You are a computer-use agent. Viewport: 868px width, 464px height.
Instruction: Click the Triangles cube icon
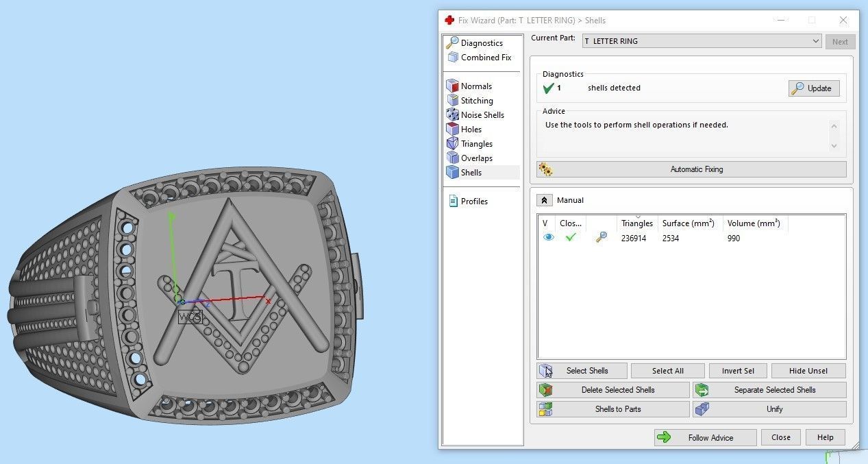pyautogui.click(x=452, y=144)
